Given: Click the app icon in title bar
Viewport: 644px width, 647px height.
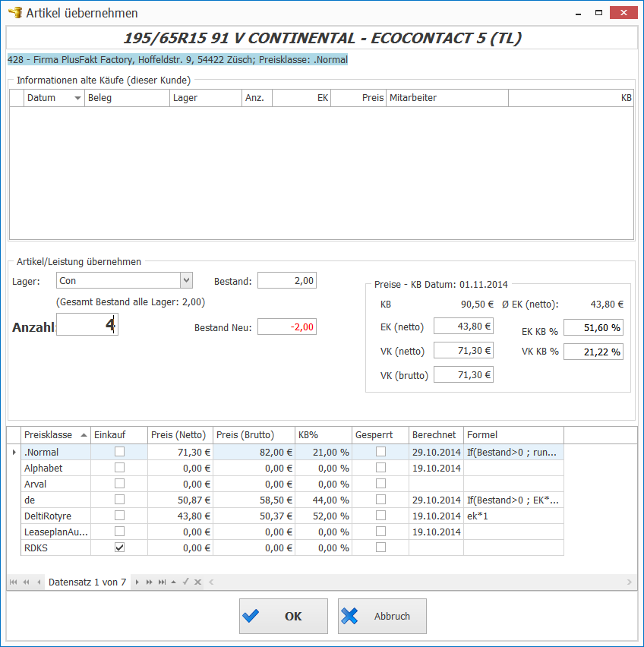Looking at the screenshot, I should [x=15, y=12].
